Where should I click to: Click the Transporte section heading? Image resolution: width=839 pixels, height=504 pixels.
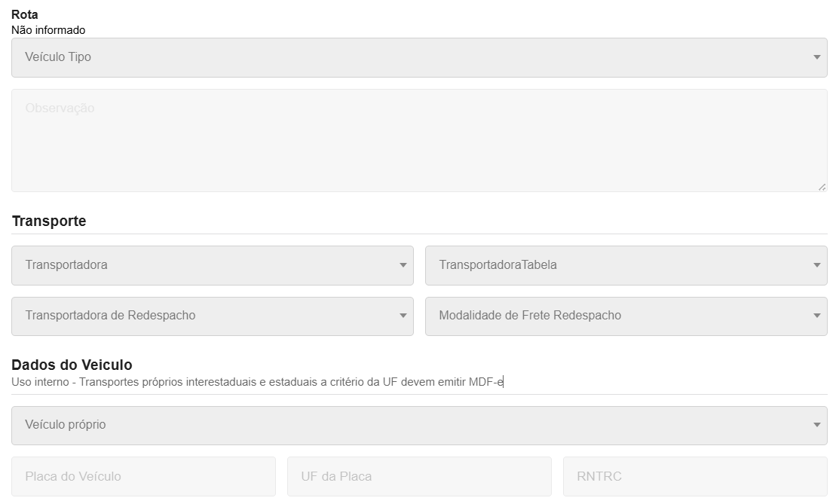point(49,221)
